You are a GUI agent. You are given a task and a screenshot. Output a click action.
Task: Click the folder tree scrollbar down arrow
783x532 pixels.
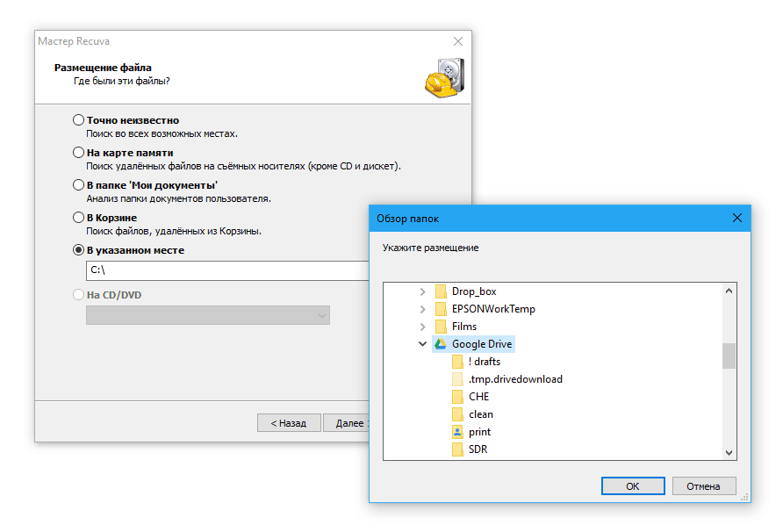729,452
